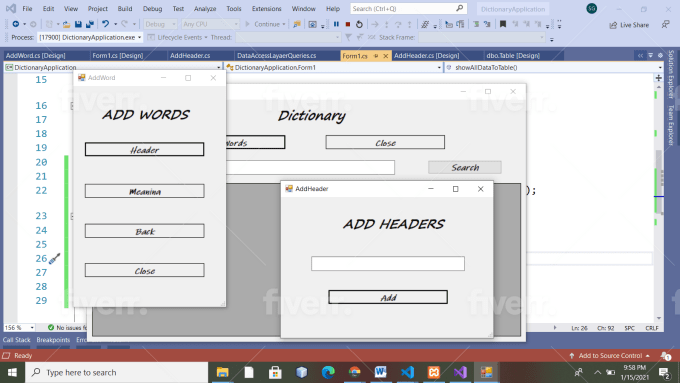
Task: Expand the Process dropdown list
Action: [140, 38]
